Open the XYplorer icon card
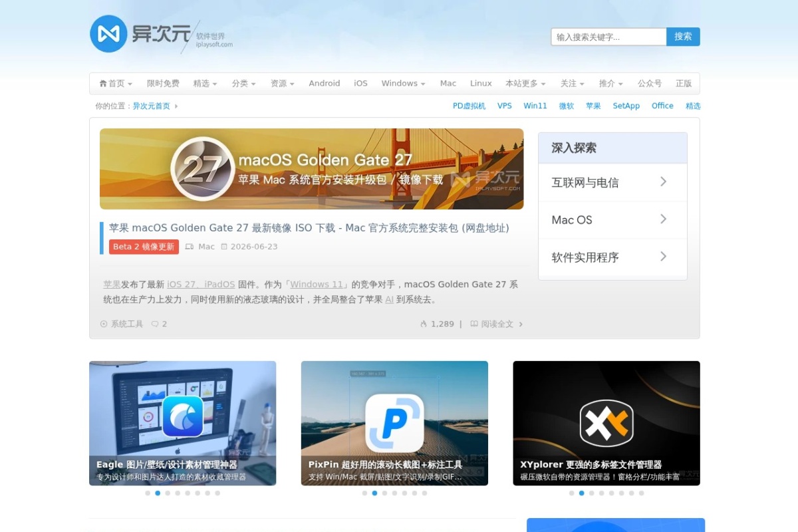The height and width of the screenshot is (532, 798). point(606,423)
